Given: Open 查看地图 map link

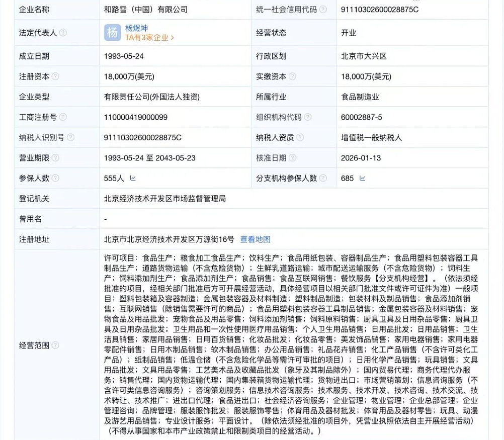Looking at the screenshot, I should [255, 239].
